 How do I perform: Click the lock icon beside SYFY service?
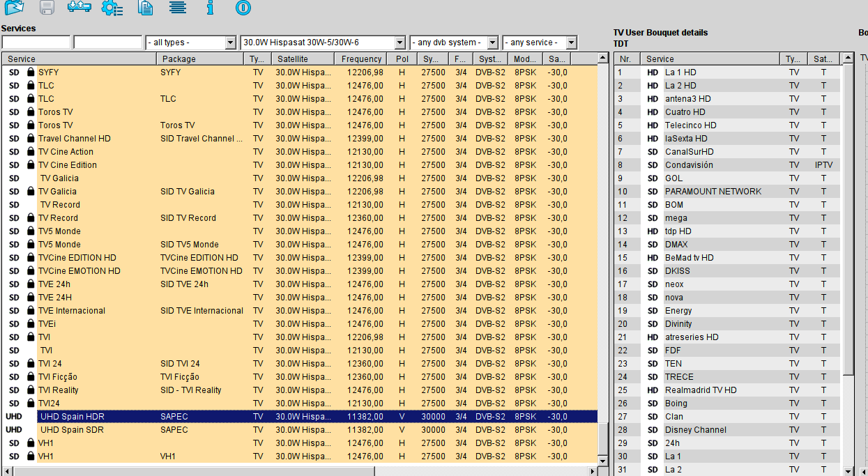[31, 72]
